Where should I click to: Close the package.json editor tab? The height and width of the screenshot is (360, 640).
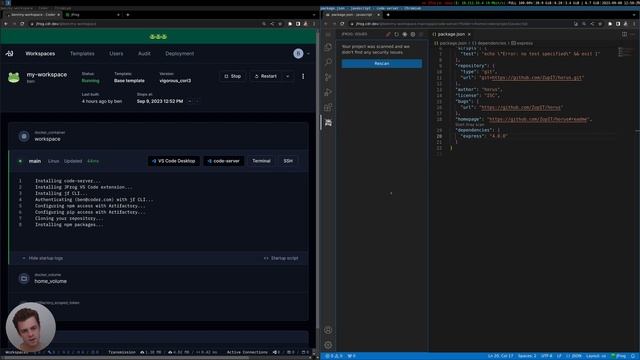[469, 34]
